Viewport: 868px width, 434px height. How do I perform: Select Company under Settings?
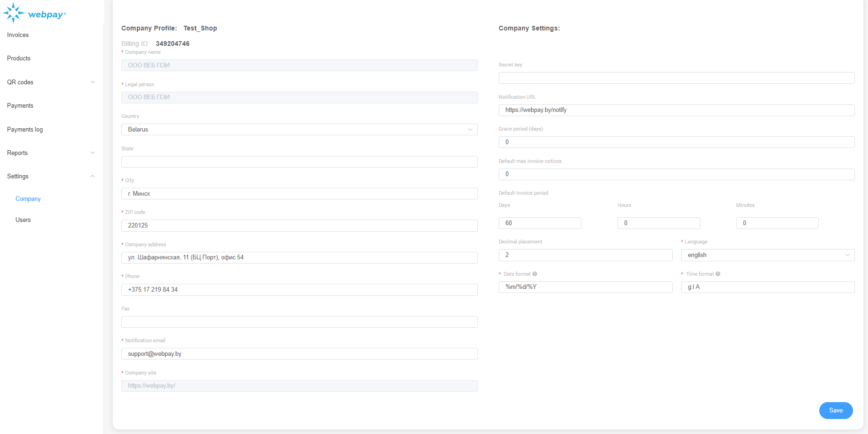(x=28, y=199)
